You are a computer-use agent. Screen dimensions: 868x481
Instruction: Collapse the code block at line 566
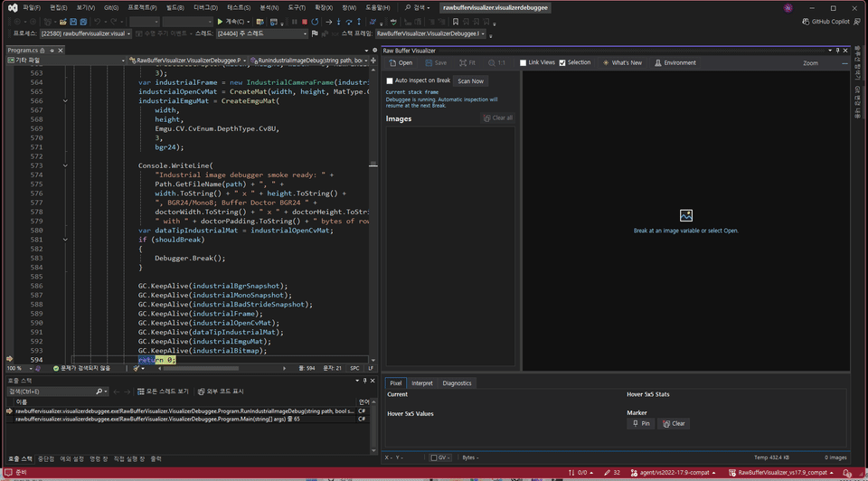[65, 100]
